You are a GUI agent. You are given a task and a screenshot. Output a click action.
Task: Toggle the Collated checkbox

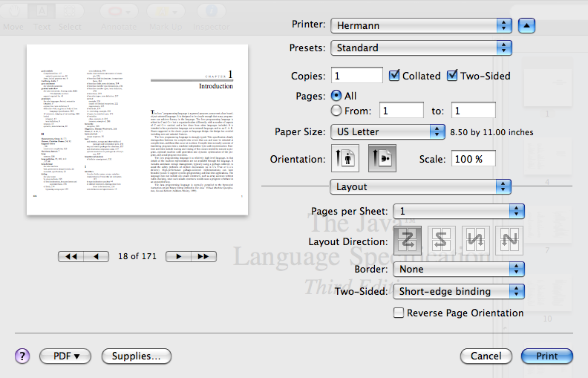coord(393,76)
